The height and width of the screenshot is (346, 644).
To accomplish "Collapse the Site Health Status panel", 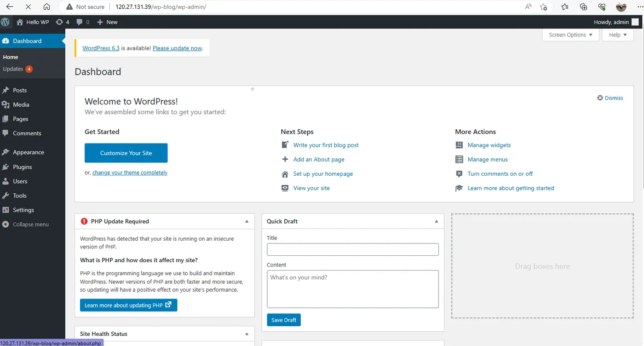I will tap(247, 334).
